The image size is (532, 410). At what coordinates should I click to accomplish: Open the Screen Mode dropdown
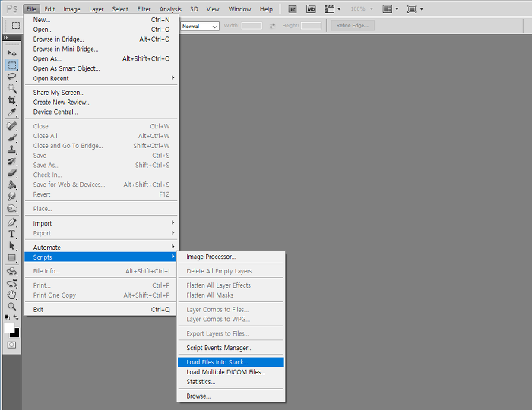415,9
